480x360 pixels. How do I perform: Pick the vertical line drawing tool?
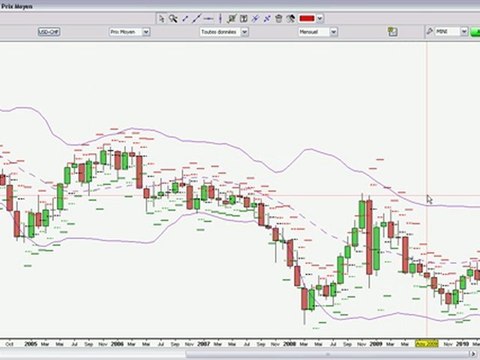[220, 19]
